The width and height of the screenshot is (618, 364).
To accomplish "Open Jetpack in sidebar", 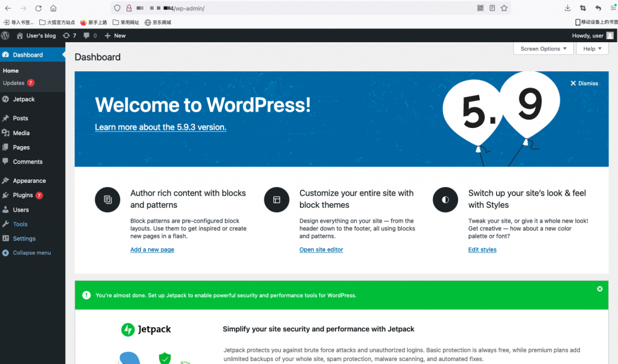I will pos(33,99).
